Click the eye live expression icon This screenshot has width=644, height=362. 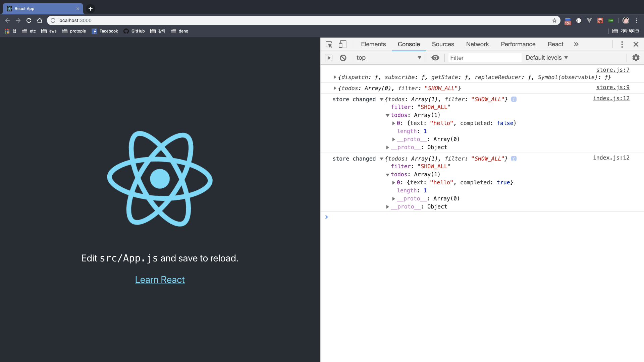point(435,58)
